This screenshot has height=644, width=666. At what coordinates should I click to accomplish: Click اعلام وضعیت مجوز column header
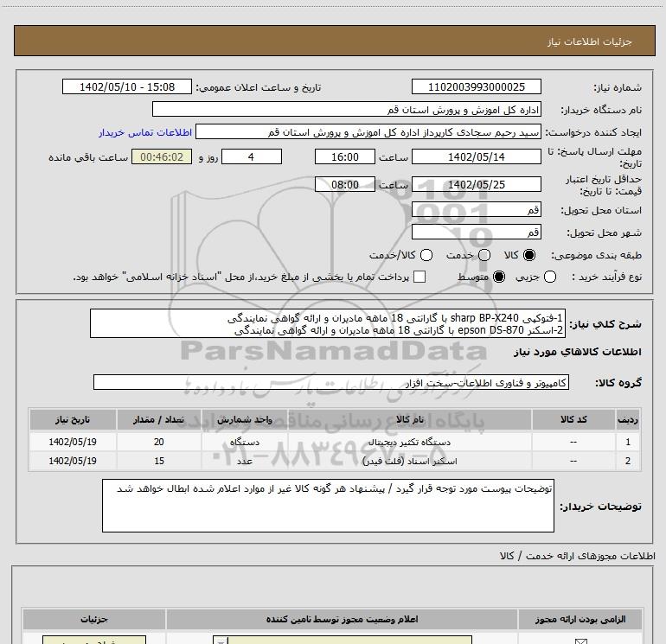[342, 620]
